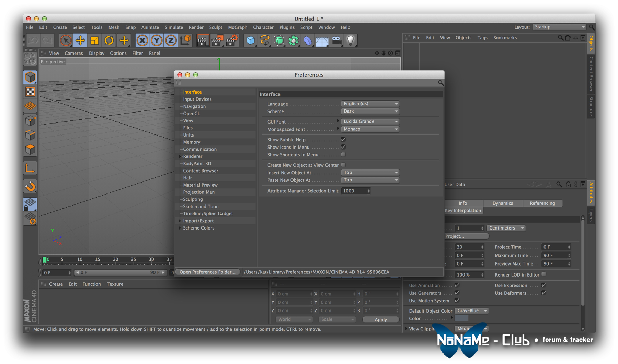The width and height of the screenshot is (618, 364).
Task: Toggle Use Animation checkbox
Action: click(457, 285)
